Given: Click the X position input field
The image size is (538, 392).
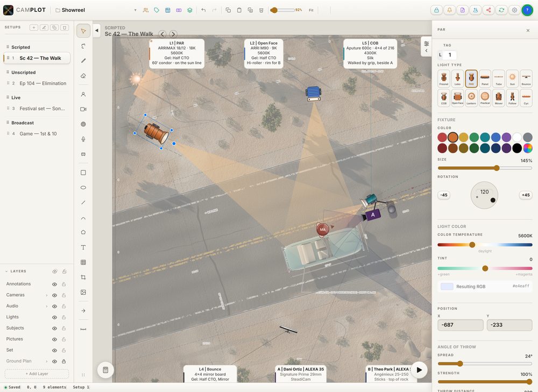Looking at the screenshot, I should [x=461, y=325].
